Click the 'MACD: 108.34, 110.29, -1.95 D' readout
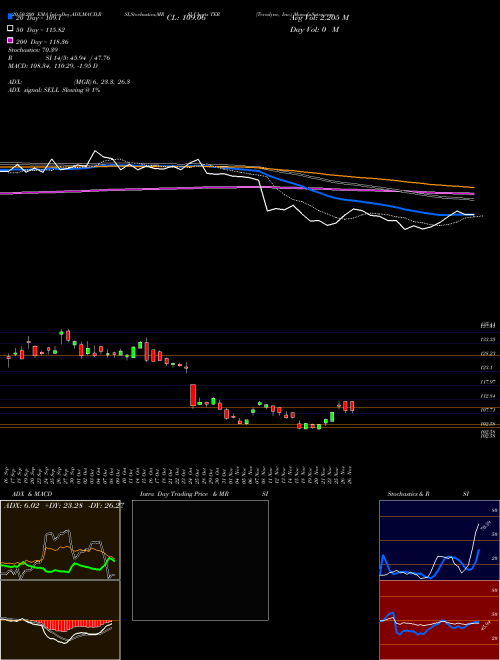Image resolution: width=500 pixels, height=660 pixels. coord(53,66)
